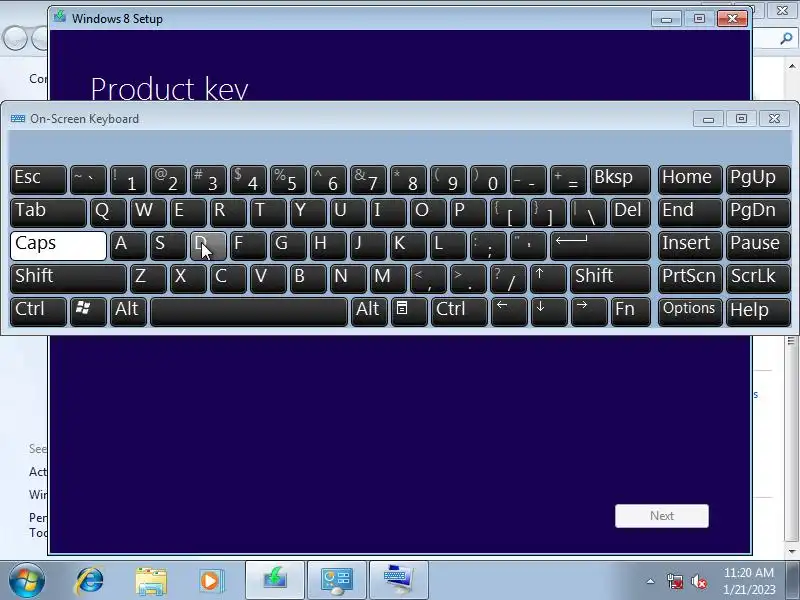Click the Pause key

tap(758, 245)
